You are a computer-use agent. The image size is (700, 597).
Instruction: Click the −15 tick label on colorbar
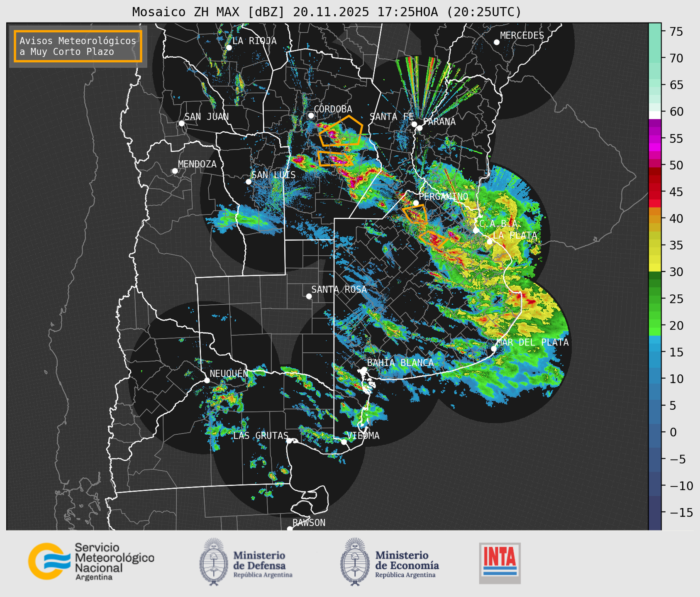(x=681, y=512)
